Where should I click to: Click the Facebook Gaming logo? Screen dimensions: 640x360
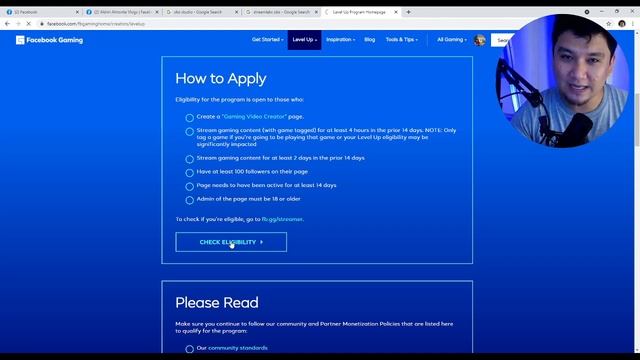[49, 40]
